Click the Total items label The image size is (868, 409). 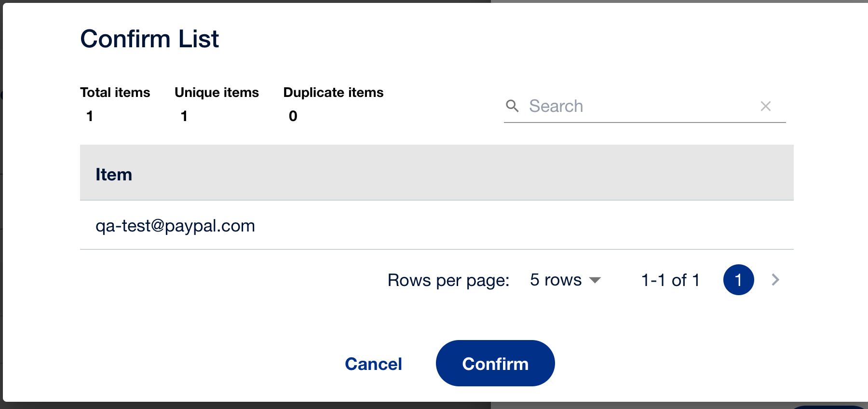[115, 92]
